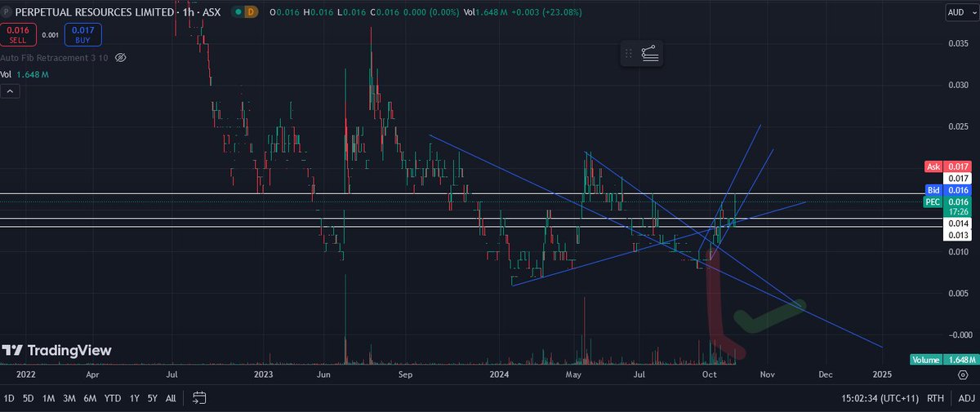980x412 pixels.
Task: Grab the floating toolbar drag handle
Action: pos(629,54)
